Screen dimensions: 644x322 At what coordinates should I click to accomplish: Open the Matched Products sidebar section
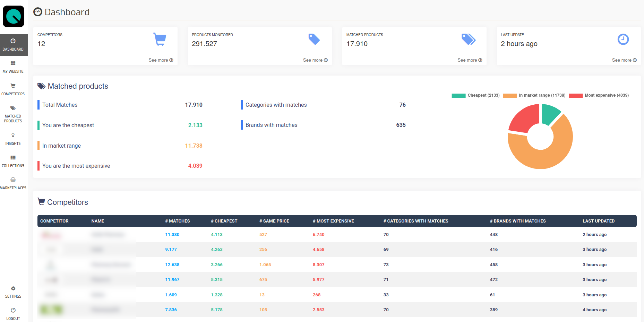tap(13, 114)
